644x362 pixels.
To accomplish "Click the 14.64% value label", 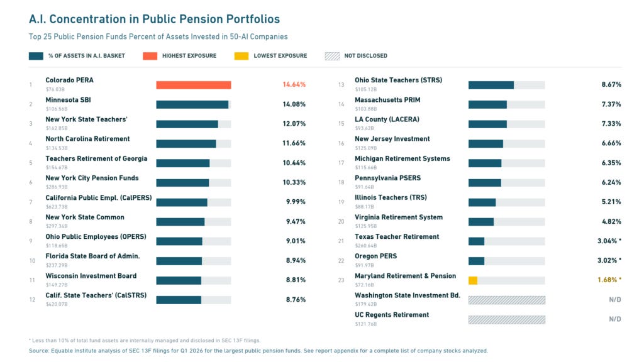I will pos(294,85).
